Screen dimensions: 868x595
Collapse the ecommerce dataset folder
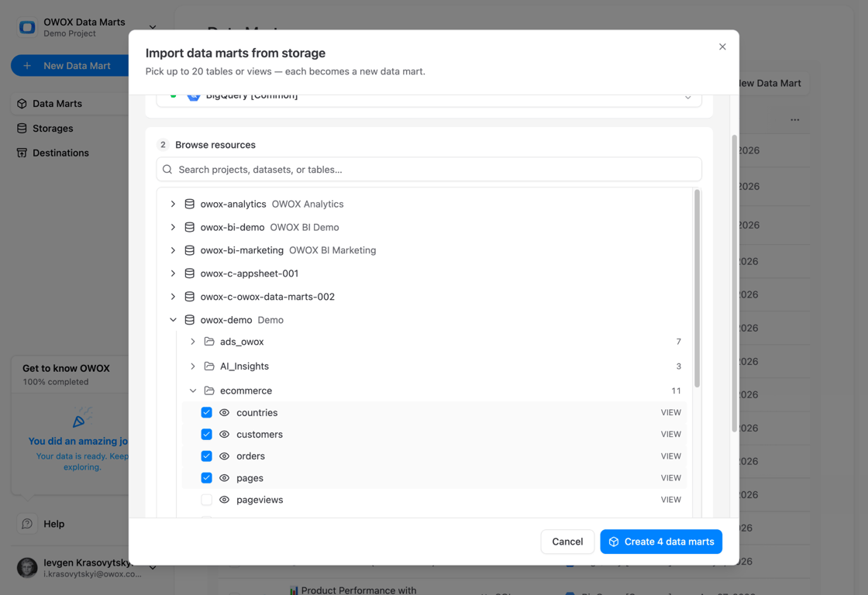[193, 390]
